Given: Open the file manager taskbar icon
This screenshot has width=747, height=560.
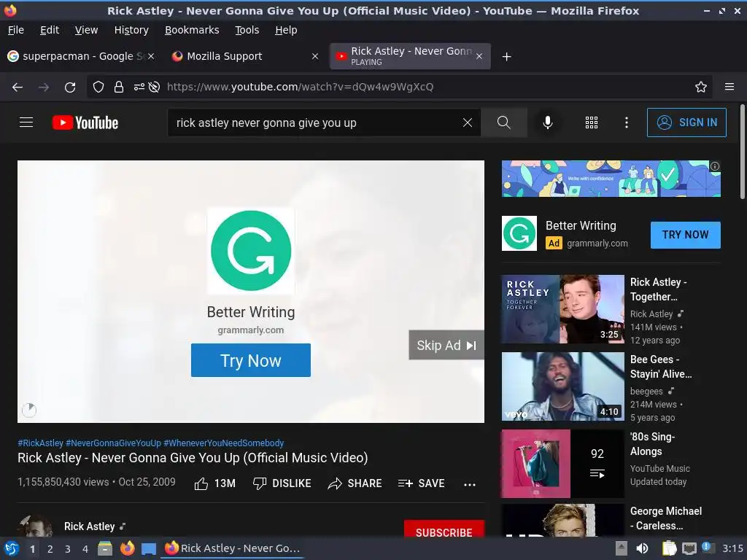Looking at the screenshot, I should click(105, 548).
